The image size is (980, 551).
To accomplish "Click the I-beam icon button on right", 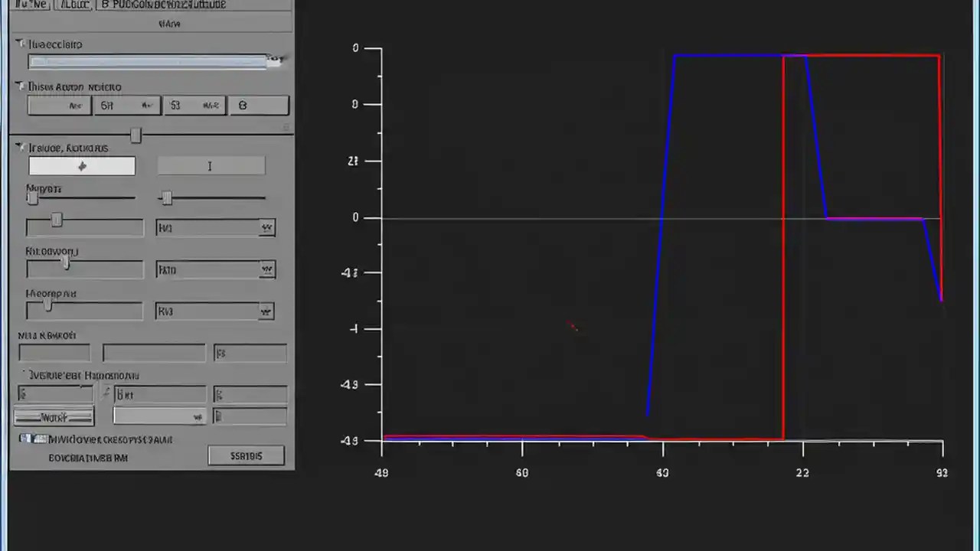I will [x=210, y=166].
